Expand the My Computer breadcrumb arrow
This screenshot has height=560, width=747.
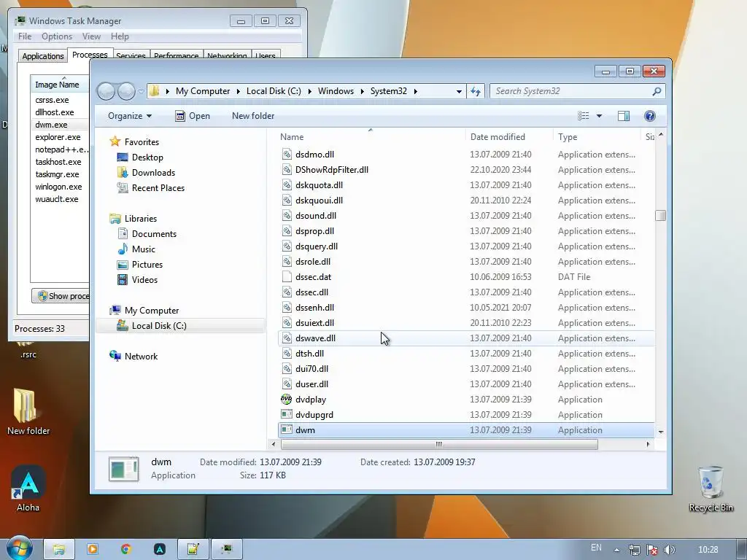tap(239, 91)
